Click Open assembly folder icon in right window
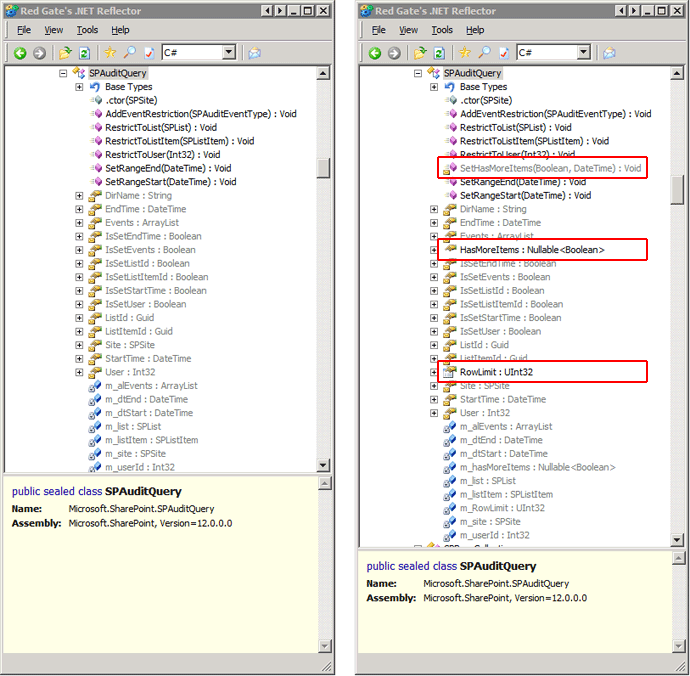690x676 pixels. coord(420,53)
